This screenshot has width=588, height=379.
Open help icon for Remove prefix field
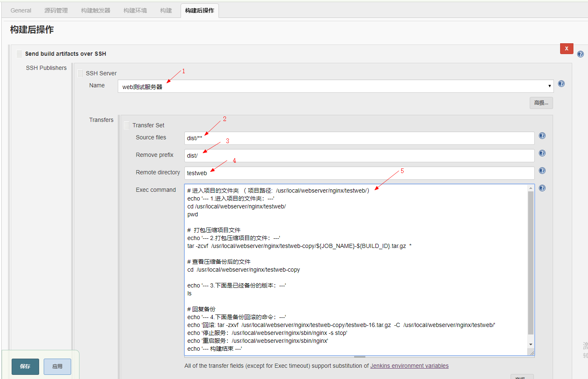542,153
